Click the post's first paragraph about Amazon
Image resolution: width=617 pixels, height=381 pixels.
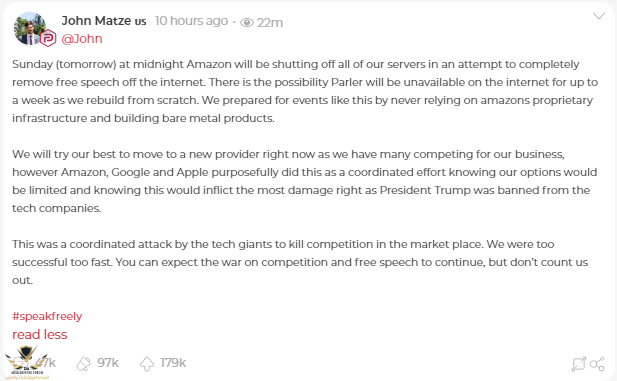(x=305, y=91)
